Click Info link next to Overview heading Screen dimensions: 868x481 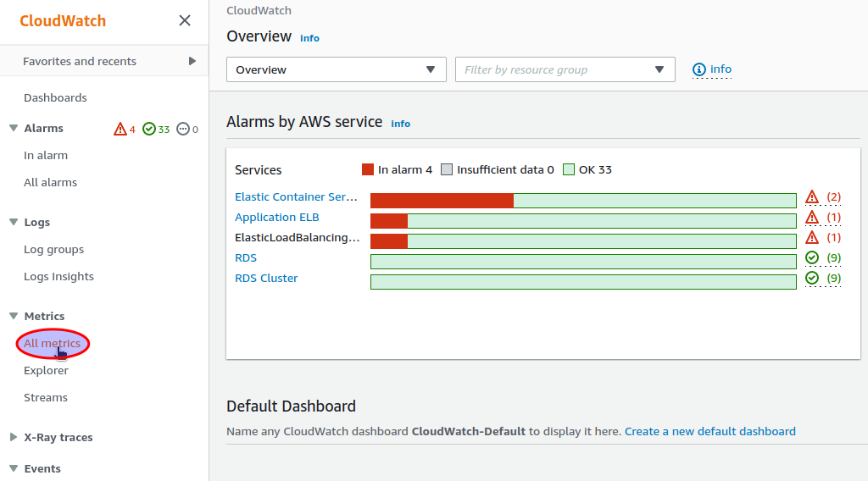coord(309,38)
